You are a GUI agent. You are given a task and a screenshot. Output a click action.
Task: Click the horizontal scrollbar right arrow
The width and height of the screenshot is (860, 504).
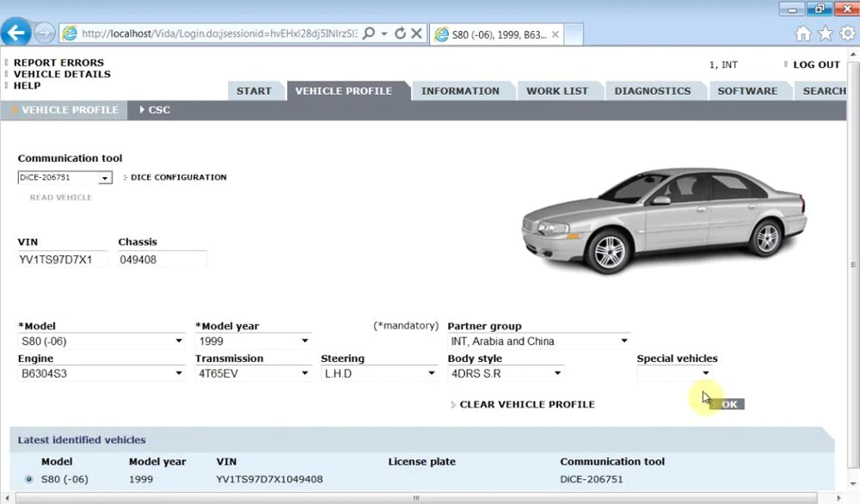coord(838,498)
